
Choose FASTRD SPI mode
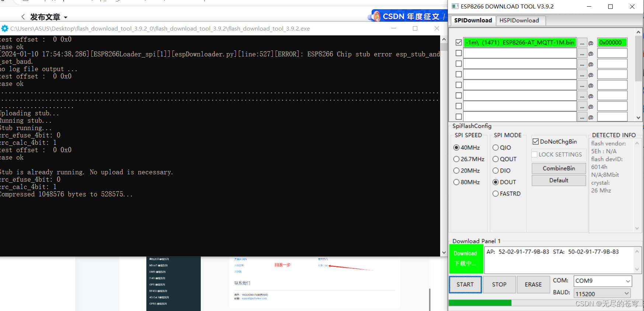507,193
